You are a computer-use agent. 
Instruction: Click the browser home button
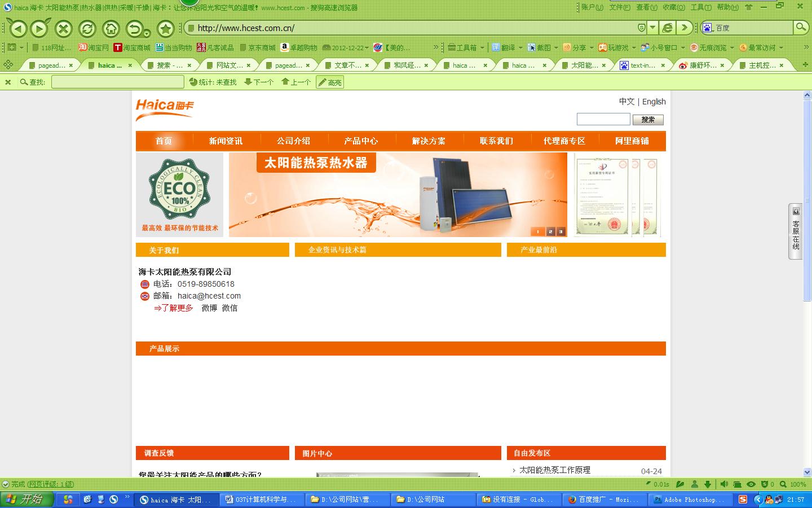tap(111, 28)
